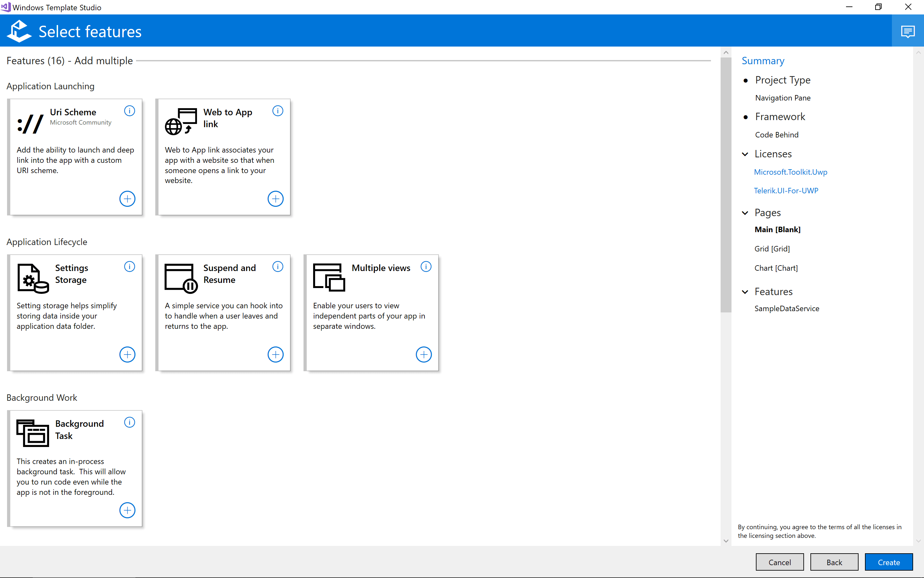Click the Uri Scheme card title
The width and height of the screenshot is (924, 578).
(x=73, y=112)
